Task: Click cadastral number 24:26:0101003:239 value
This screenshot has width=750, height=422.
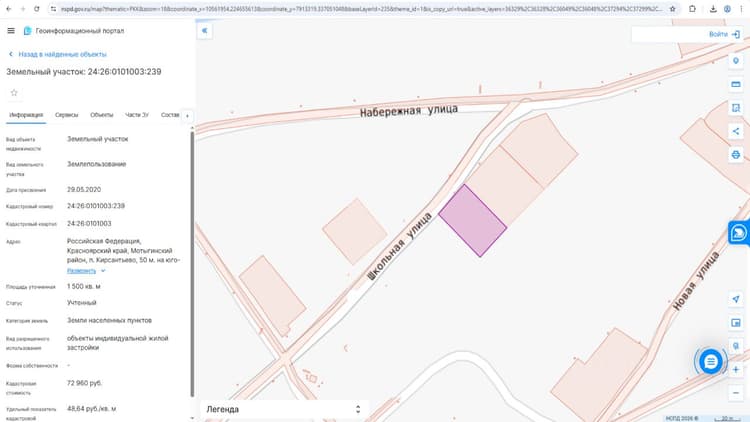Action: click(x=96, y=206)
